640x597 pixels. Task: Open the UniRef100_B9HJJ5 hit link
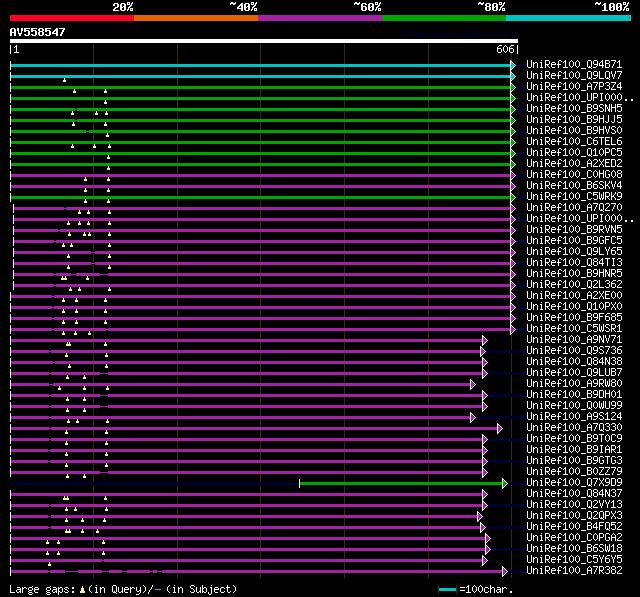coord(574,120)
